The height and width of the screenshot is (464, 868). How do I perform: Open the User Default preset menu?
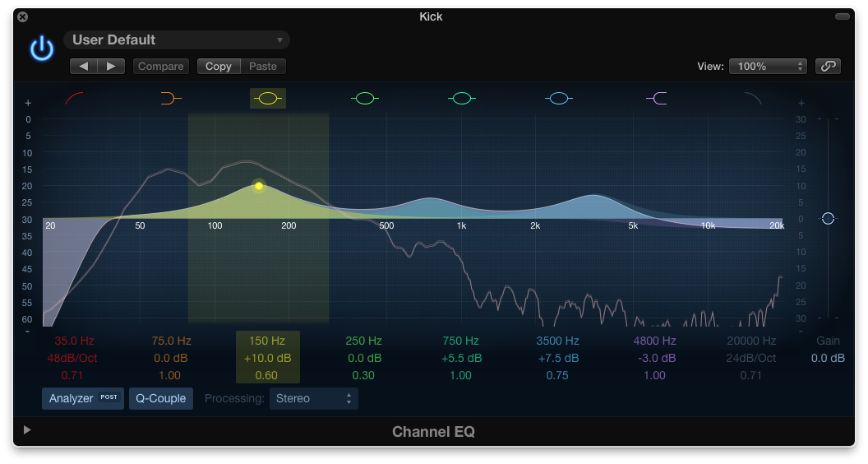pyautogui.click(x=178, y=40)
